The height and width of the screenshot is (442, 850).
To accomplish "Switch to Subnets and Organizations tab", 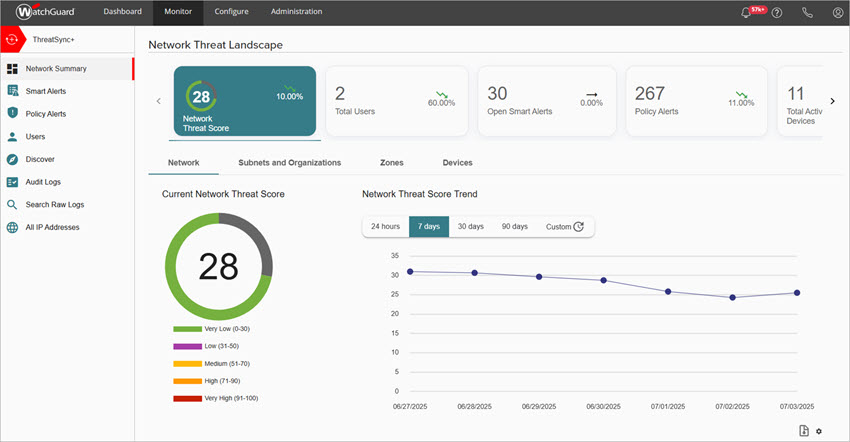I will point(289,162).
